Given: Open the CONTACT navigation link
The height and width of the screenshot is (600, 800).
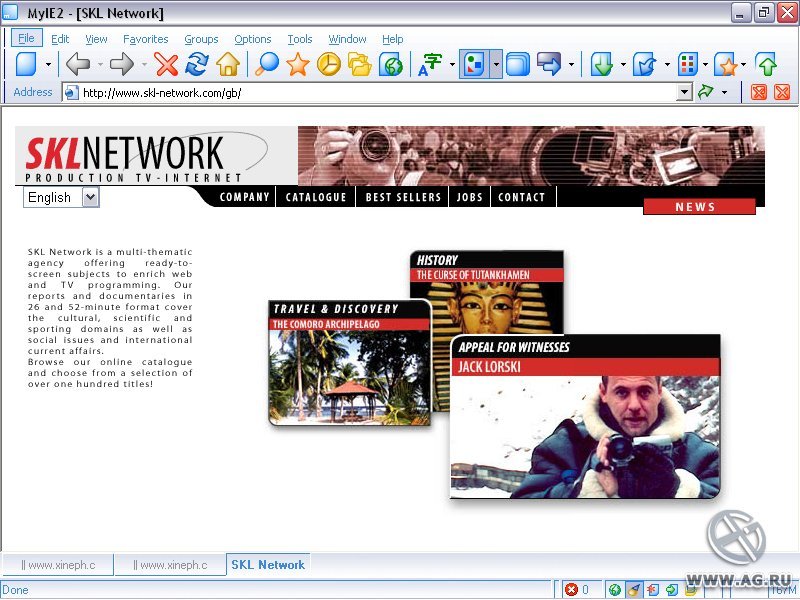Looking at the screenshot, I should 521,197.
